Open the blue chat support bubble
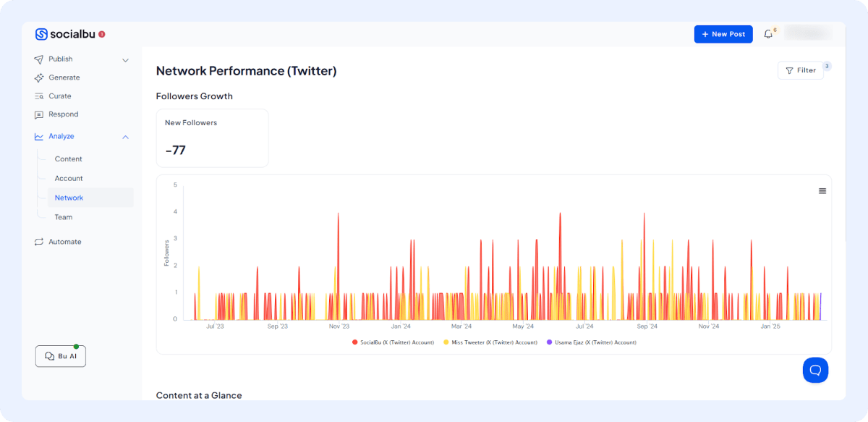The width and height of the screenshot is (868, 422). 815,370
